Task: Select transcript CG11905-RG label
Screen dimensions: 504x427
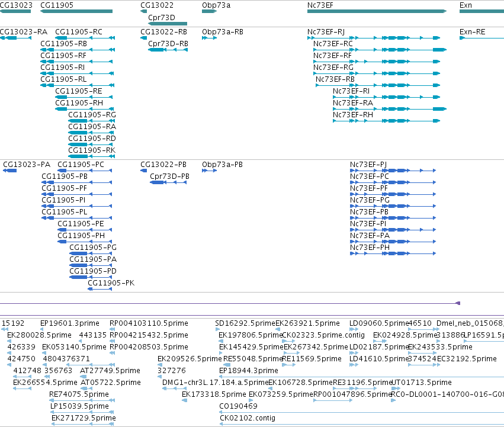Action: point(92,115)
